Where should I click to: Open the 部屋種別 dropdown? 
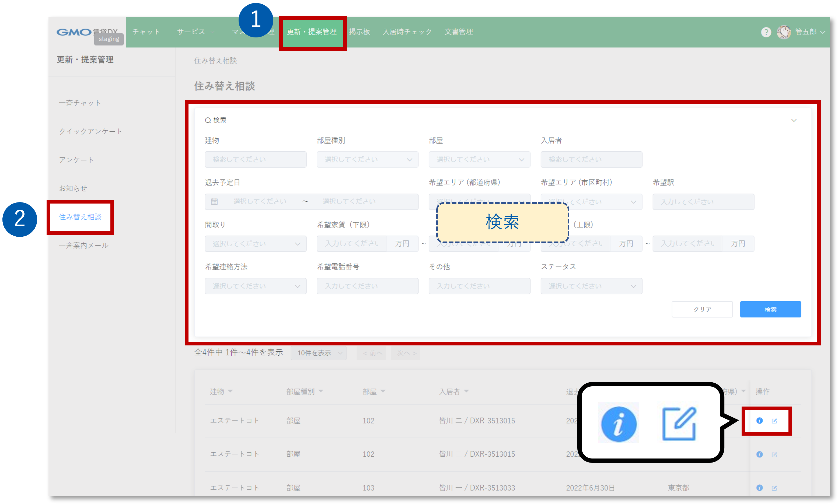[x=367, y=160]
